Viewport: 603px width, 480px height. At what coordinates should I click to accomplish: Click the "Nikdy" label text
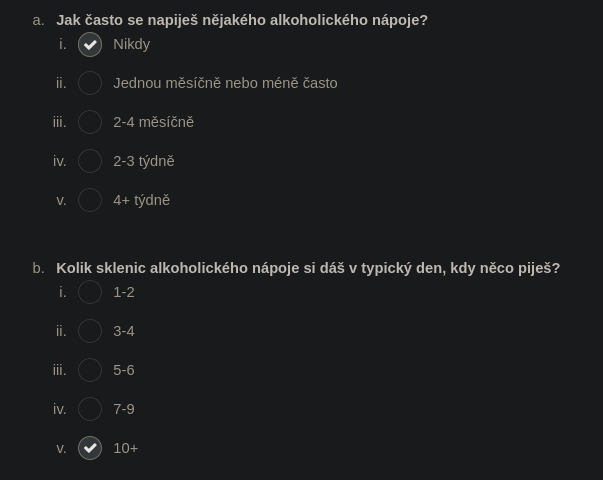pos(132,45)
